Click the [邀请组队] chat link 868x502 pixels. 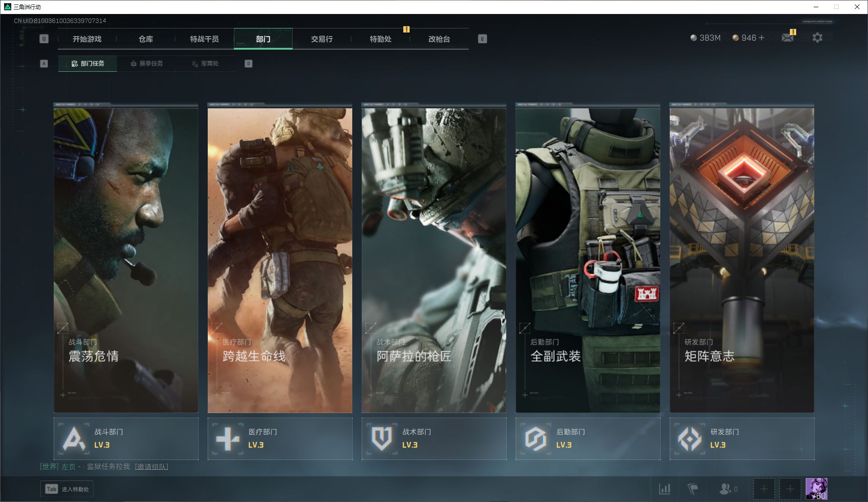(x=151, y=467)
